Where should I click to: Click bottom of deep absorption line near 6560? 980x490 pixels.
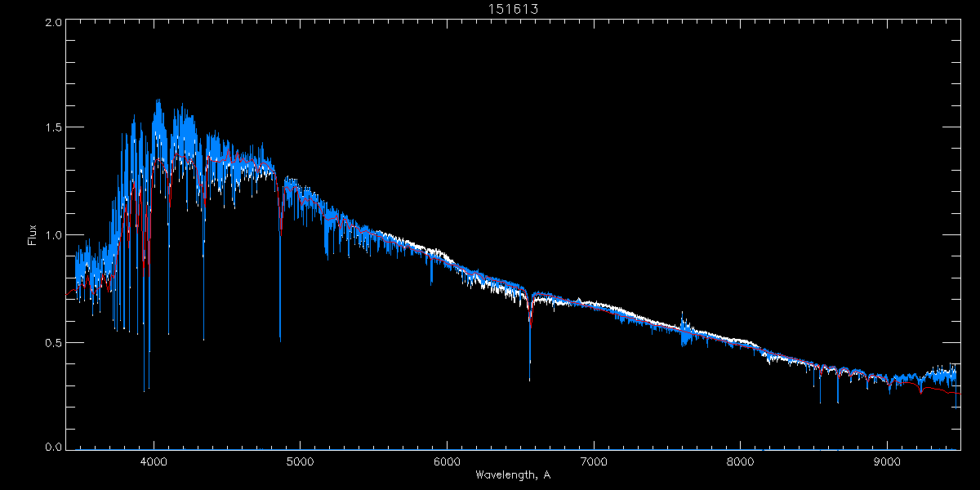530,379
